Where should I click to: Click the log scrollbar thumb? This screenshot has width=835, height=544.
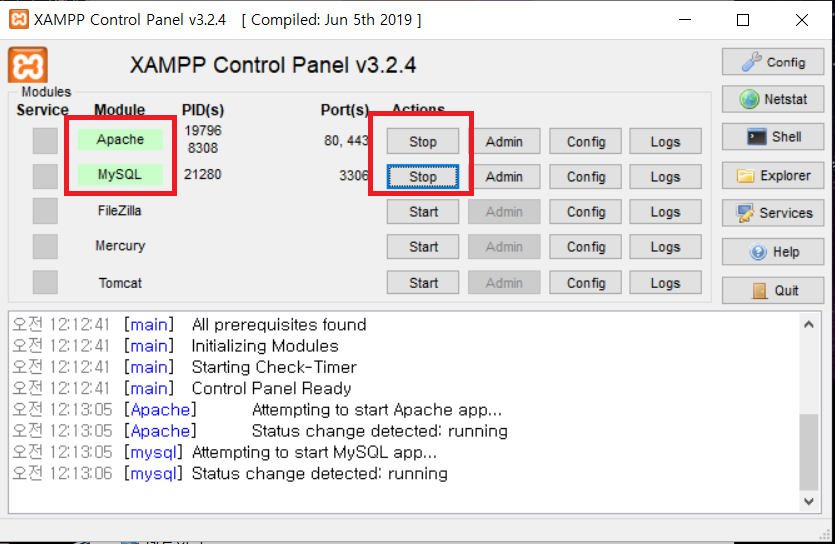point(809,451)
